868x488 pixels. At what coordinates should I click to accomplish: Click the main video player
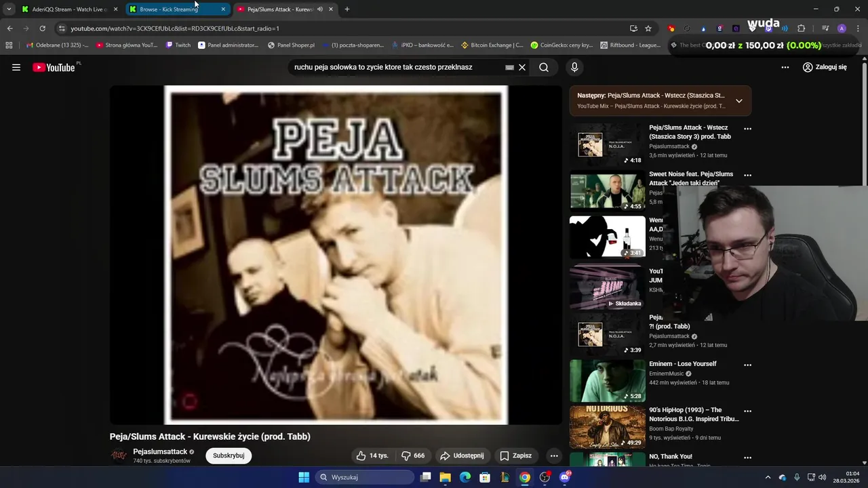tap(336, 255)
